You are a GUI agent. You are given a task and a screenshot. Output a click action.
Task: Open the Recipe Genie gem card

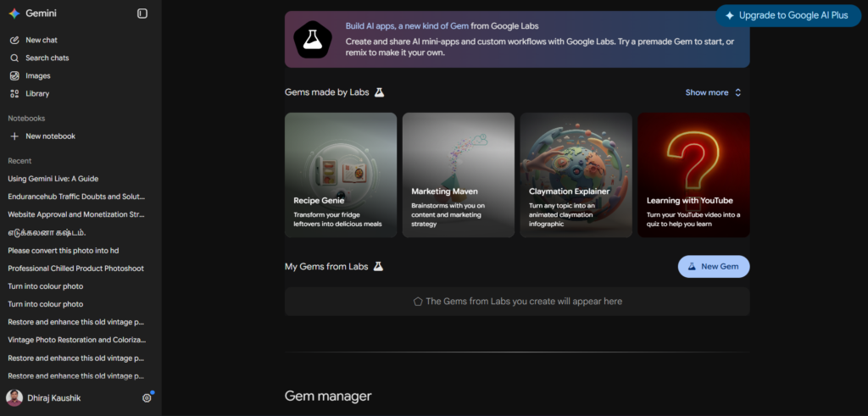tap(341, 175)
